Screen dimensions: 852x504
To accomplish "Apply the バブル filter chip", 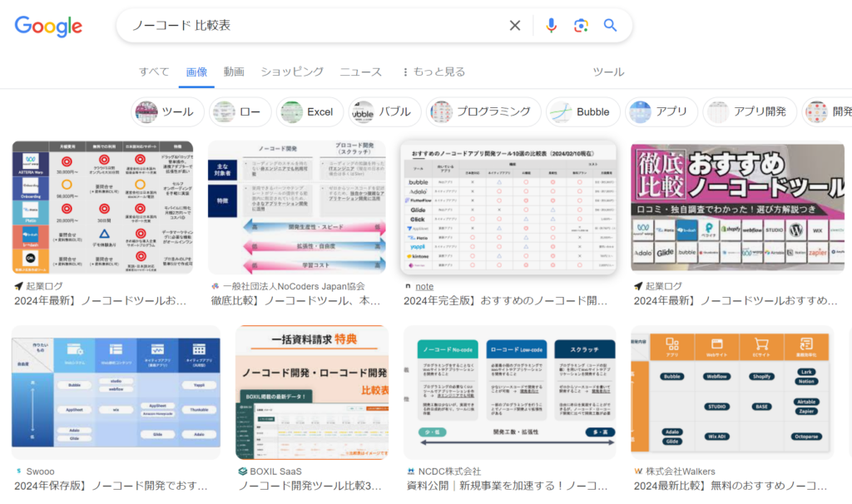I will tap(384, 112).
